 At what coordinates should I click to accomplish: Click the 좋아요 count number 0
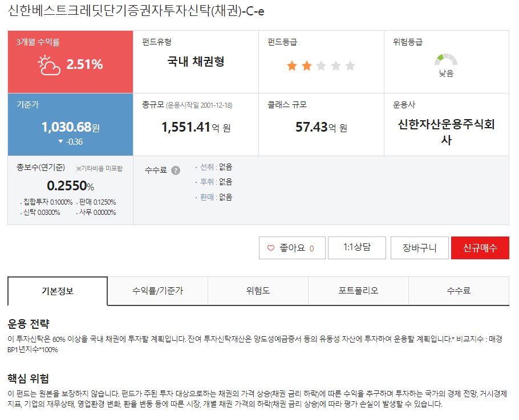click(311, 248)
